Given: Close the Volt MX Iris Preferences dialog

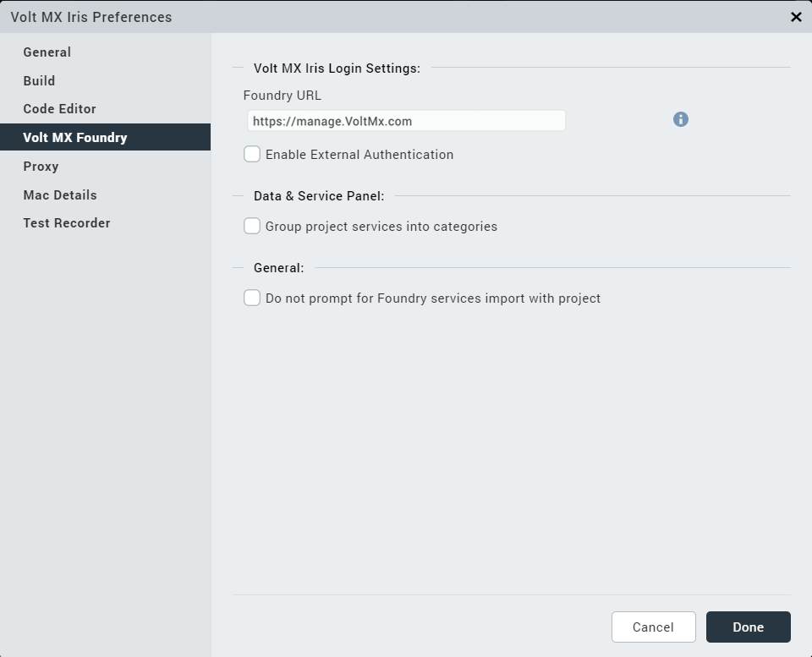Looking at the screenshot, I should pos(795,17).
